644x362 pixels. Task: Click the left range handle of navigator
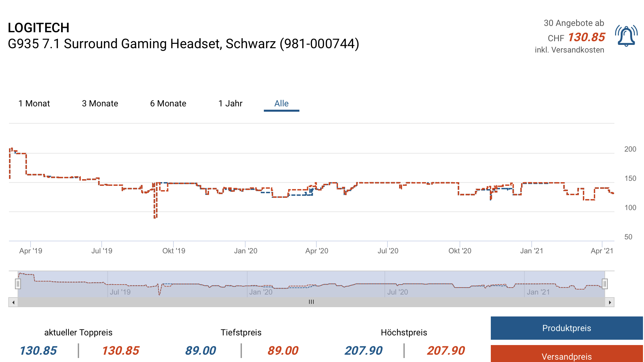[x=18, y=284]
